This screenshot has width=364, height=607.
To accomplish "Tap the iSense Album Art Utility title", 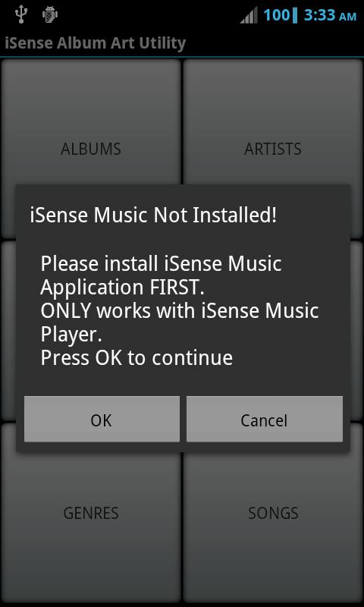I will pyautogui.click(x=95, y=43).
